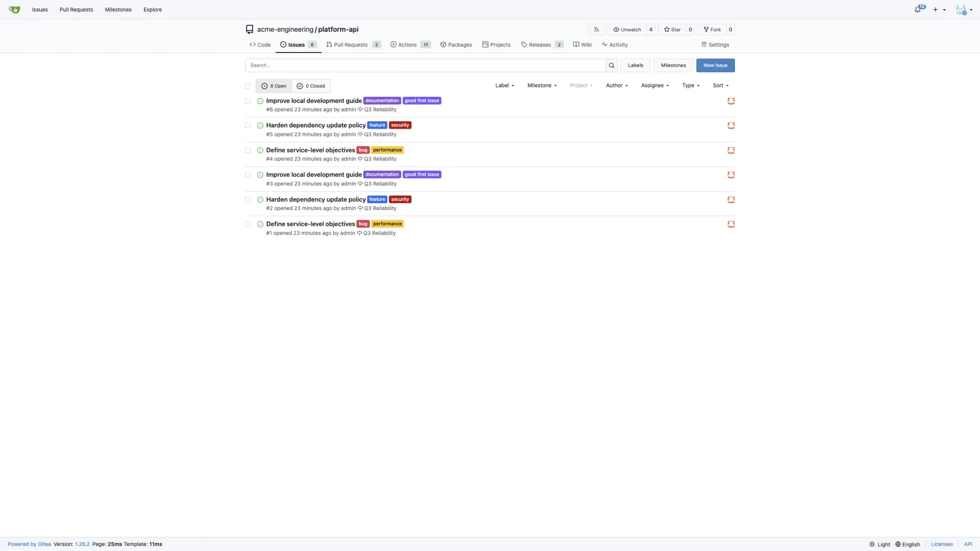This screenshot has width=980, height=551.
Task: Open the Activity tab
Action: coord(614,45)
